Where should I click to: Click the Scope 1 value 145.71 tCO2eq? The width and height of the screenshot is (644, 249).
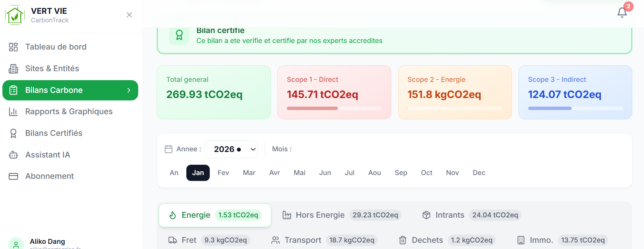(x=323, y=94)
